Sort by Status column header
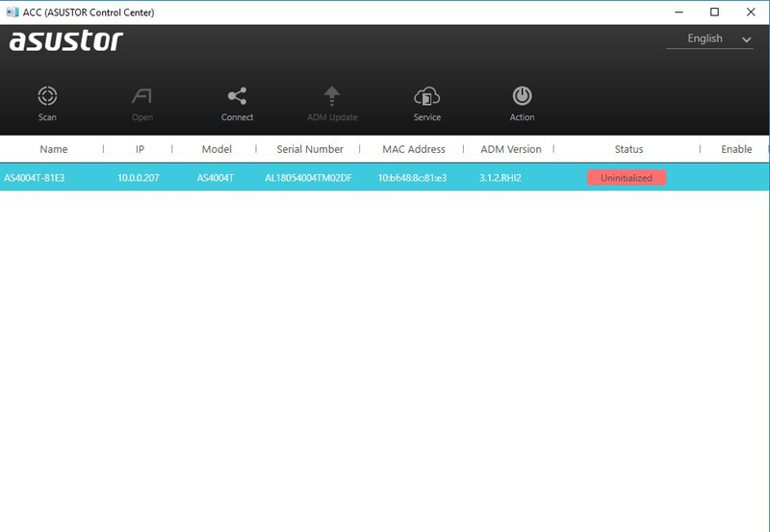Viewport: 770px width, 532px height. click(629, 149)
